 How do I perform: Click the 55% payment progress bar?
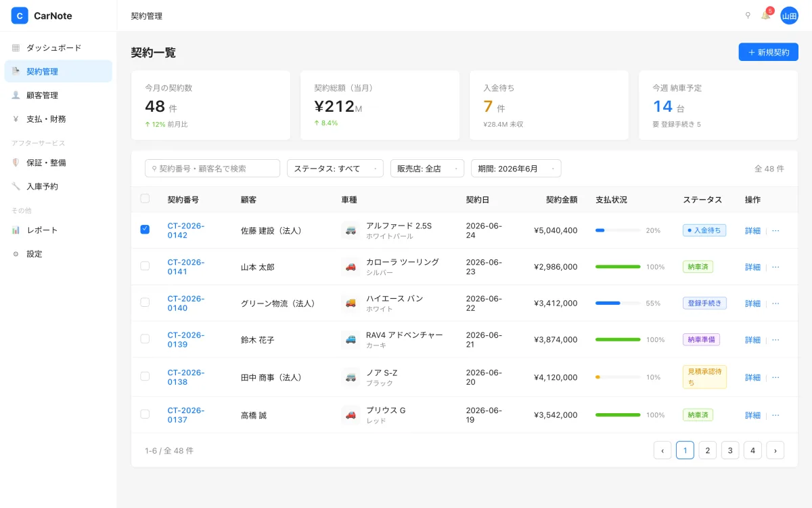(618, 303)
